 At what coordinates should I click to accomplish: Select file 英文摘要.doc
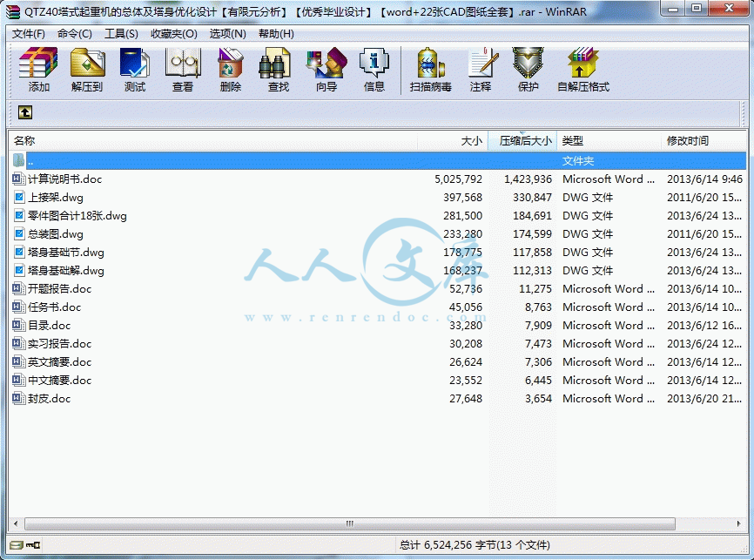(x=378, y=361)
